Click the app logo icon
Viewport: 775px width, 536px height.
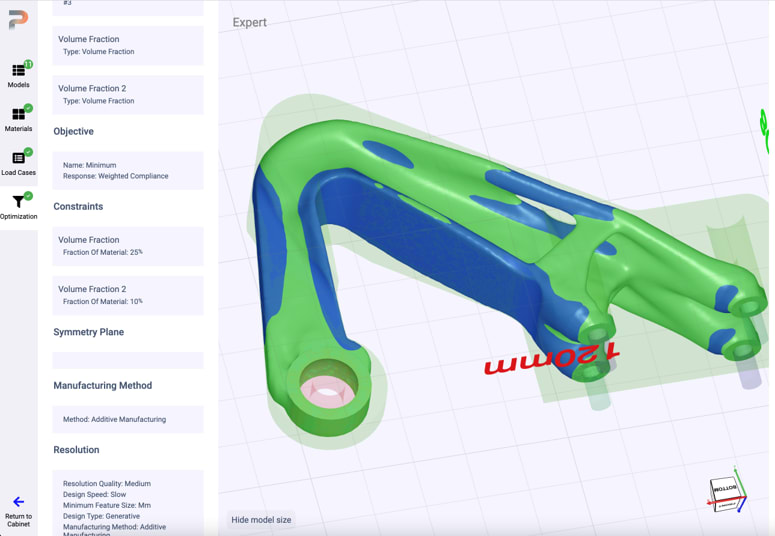tap(18, 20)
